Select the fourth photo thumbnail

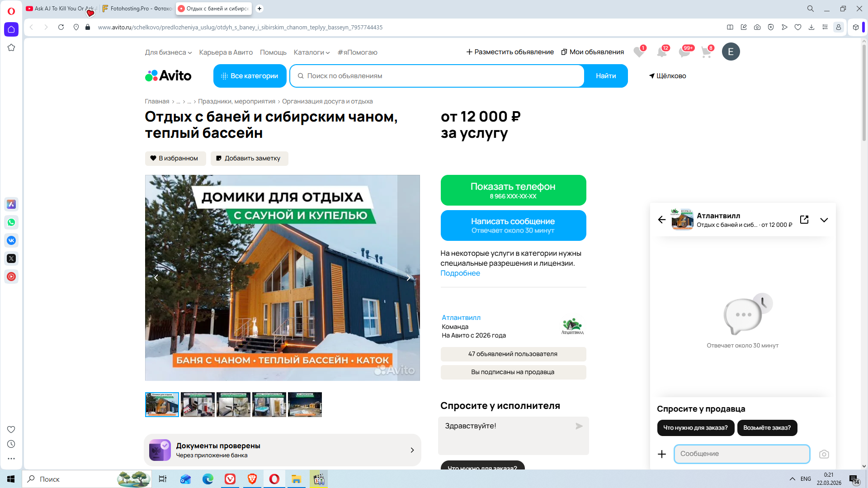point(269,404)
